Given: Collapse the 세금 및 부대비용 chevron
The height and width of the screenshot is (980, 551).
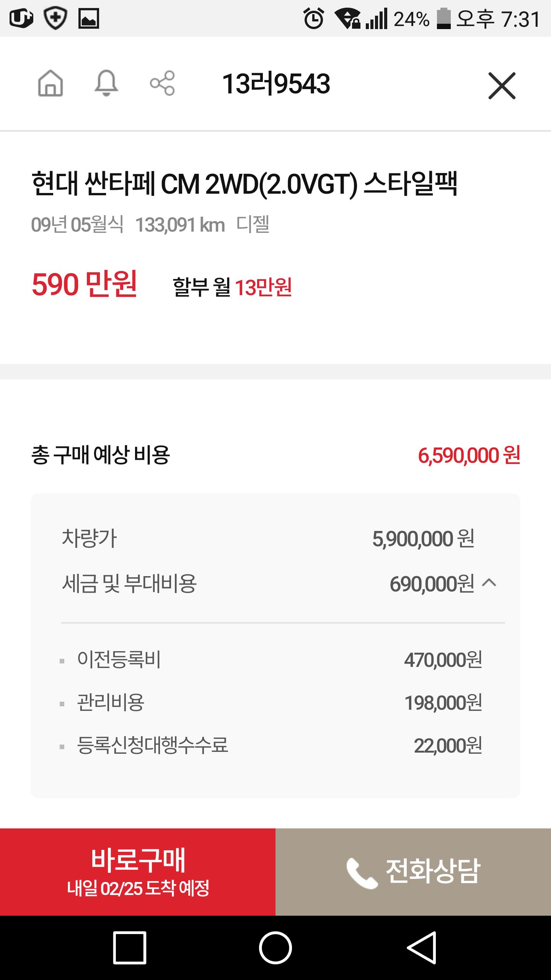Looking at the screenshot, I should coord(489,583).
